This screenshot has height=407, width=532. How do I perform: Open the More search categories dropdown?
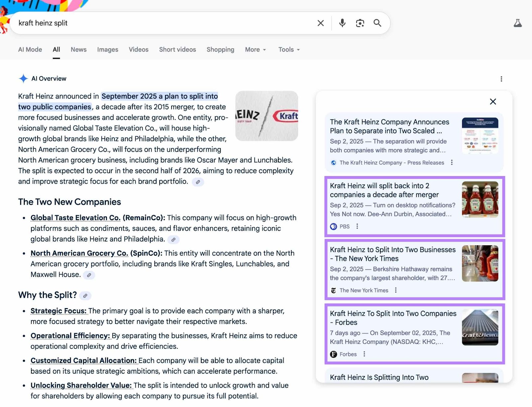pyautogui.click(x=255, y=49)
